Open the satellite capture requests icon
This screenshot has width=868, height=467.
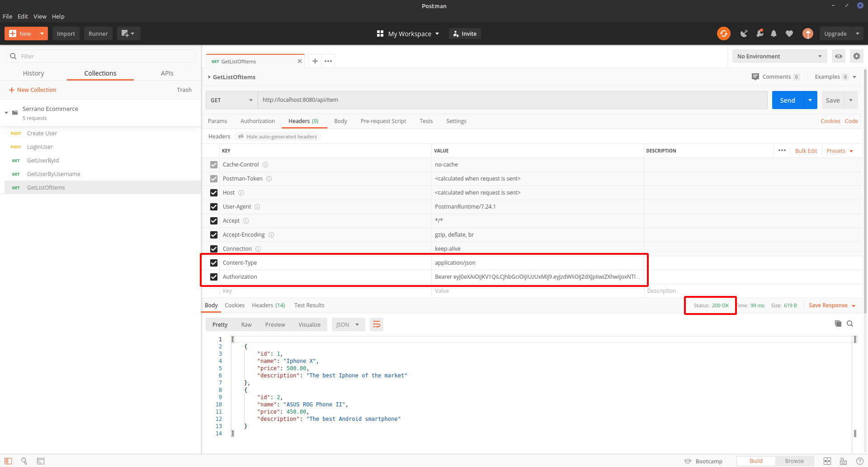click(x=744, y=33)
